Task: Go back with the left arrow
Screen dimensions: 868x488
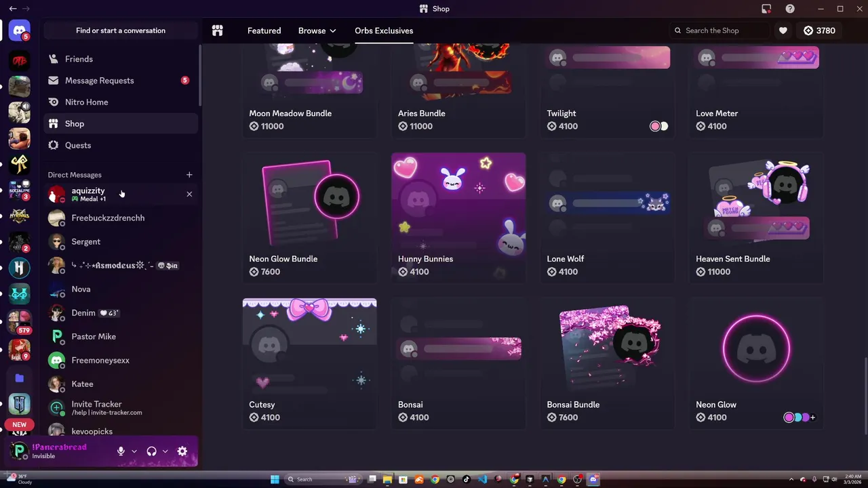Action: pos(12,9)
